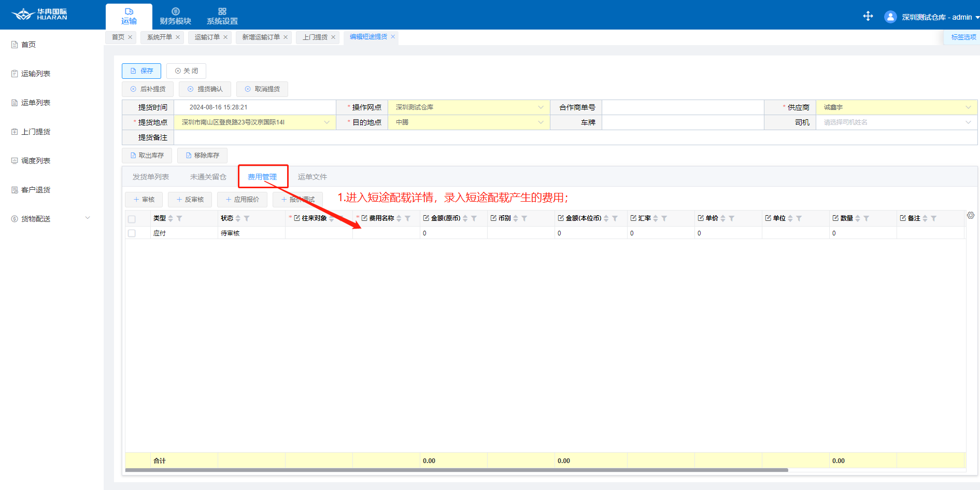The image size is (980, 490).
Task: Sort by 状态 column arrows
Action: pos(238,218)
